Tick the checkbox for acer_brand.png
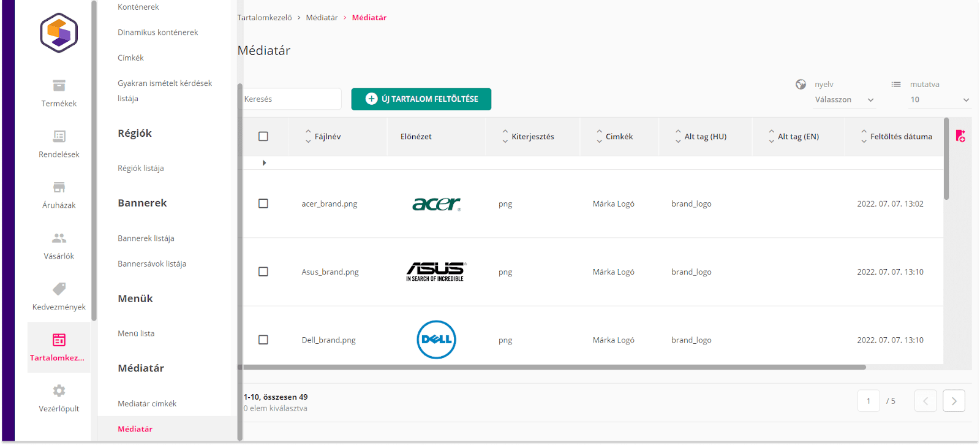This screenshot has width=980, height=445. click(x=263, y=203)
